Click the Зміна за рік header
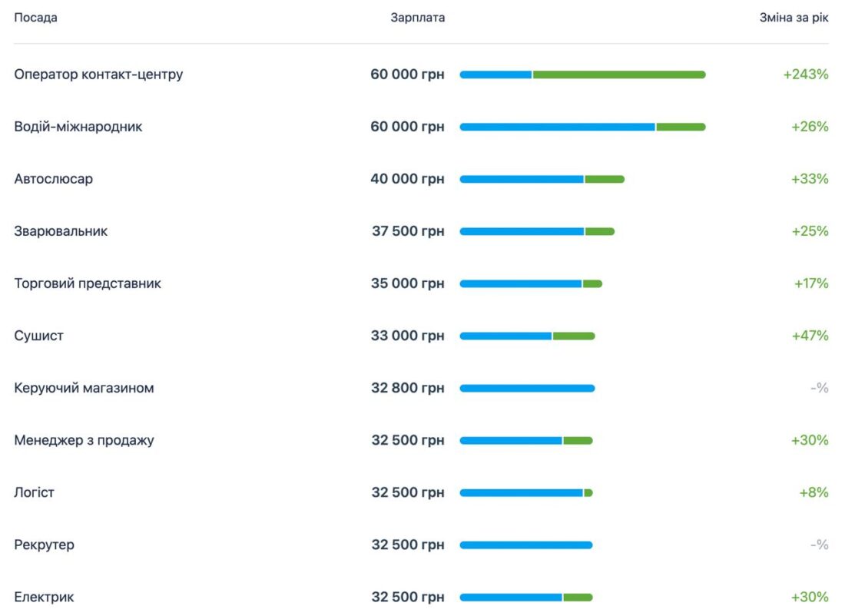 pyautogui.click(x=794, y=18)
